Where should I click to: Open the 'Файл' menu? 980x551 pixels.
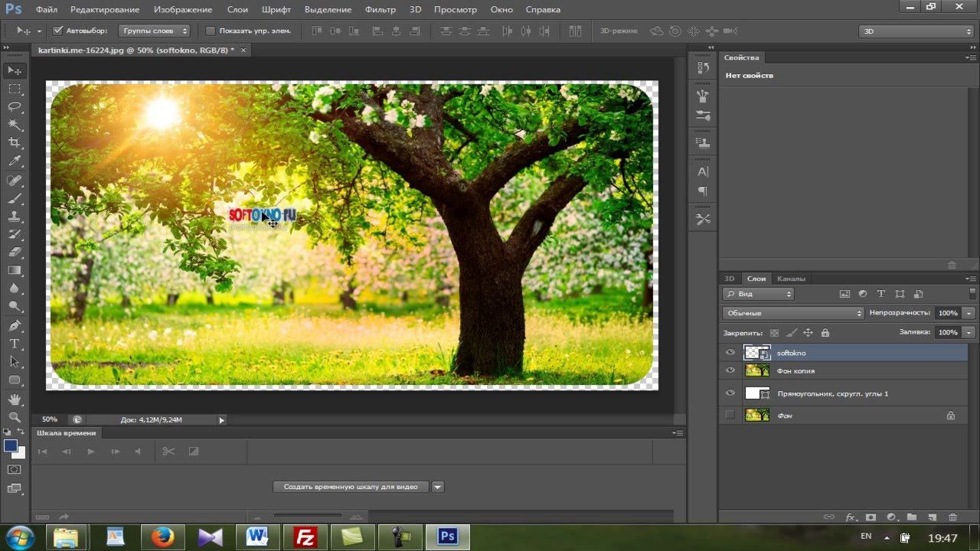46,10
